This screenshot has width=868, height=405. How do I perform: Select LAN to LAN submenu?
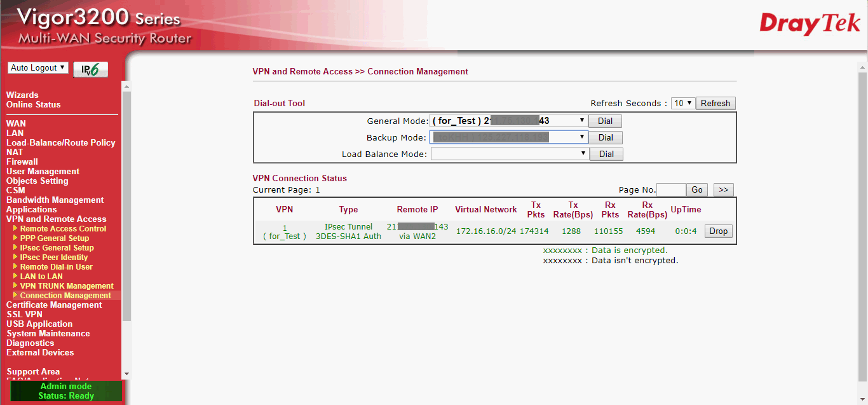[41, 277]
